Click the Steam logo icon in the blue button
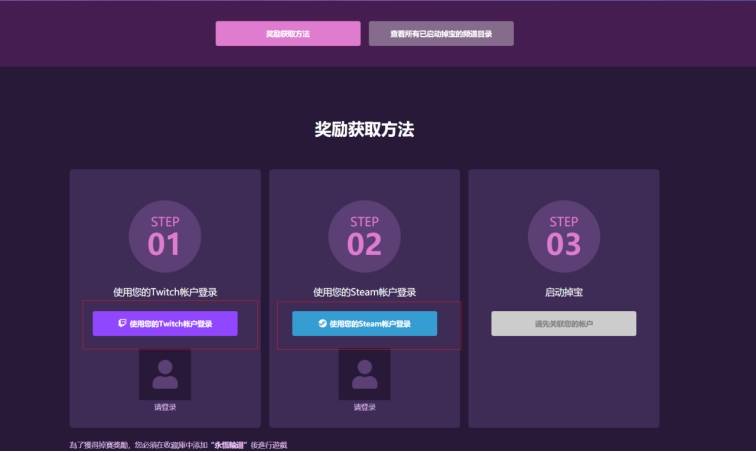This screenshot has height=452, width=756. (323, 323)
